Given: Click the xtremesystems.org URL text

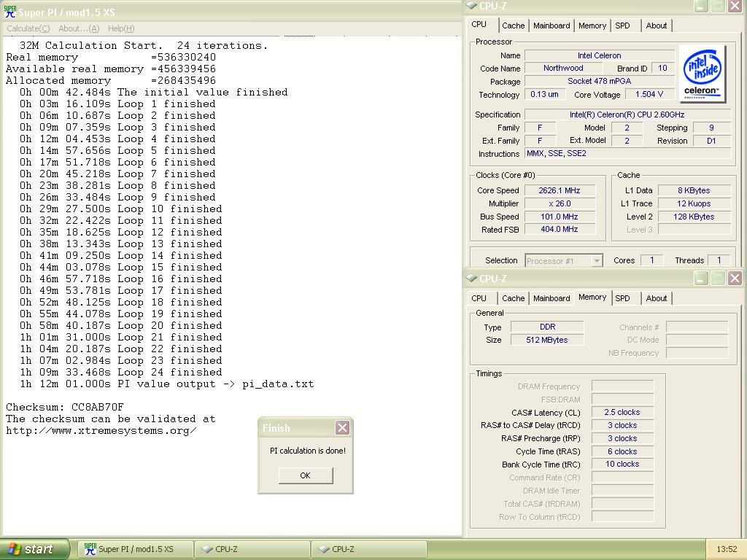Looking at the screenshot, I should [101, 431].
